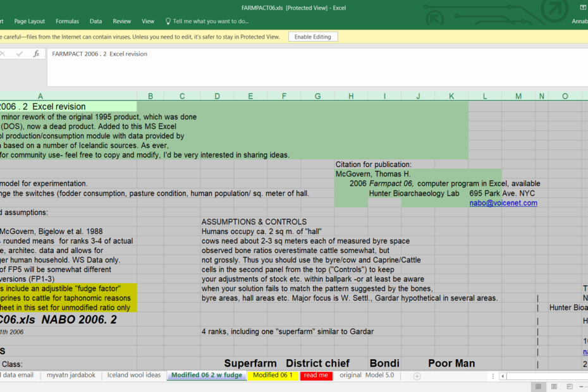
Task: Click the New Sheet plus button
Action: [417, 375]
